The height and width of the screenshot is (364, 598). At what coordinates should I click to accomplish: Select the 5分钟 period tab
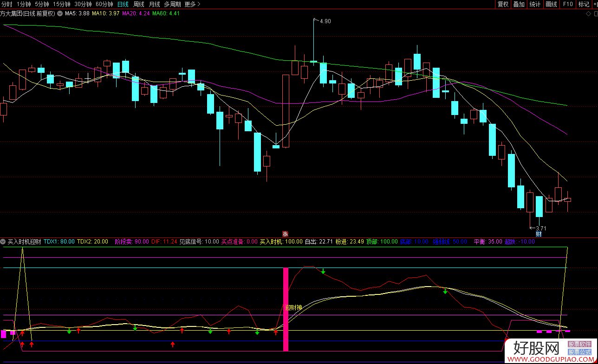pyautogui.click(x=42, y=4)
